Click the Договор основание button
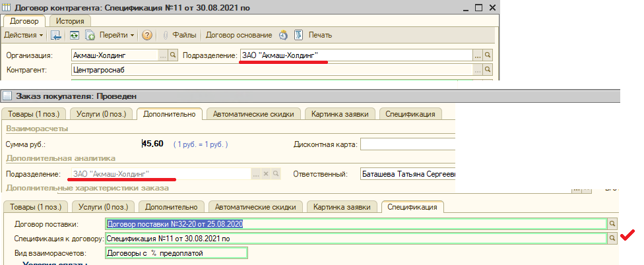This screenshot has height=265, width=644. pos(239,36)
